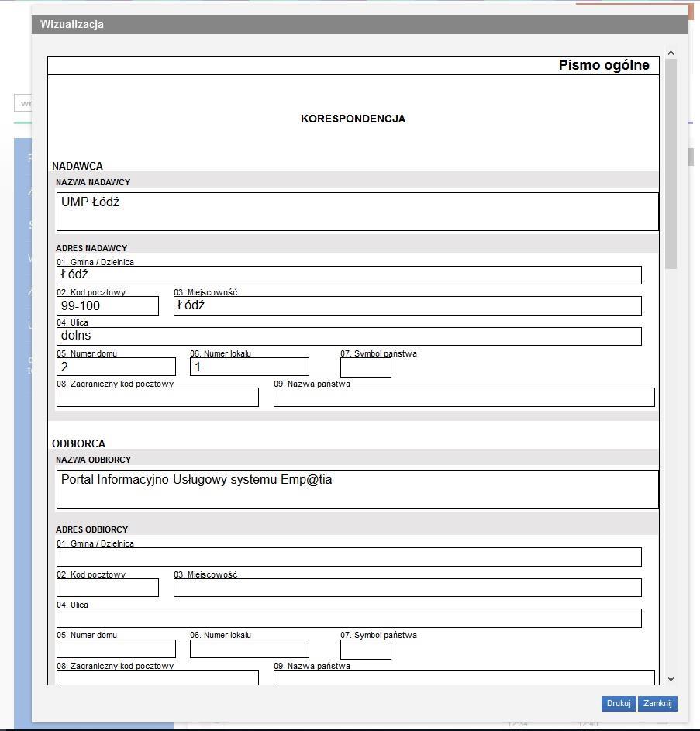Click the sender name field 'UMP Łódź'

click(x=357, y=212)
